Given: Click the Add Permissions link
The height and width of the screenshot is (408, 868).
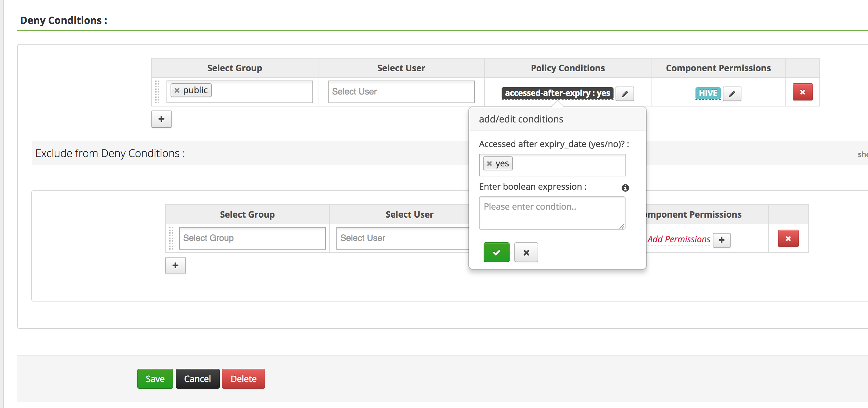Looking at the screenshot, I should click(x=678, y=239).
